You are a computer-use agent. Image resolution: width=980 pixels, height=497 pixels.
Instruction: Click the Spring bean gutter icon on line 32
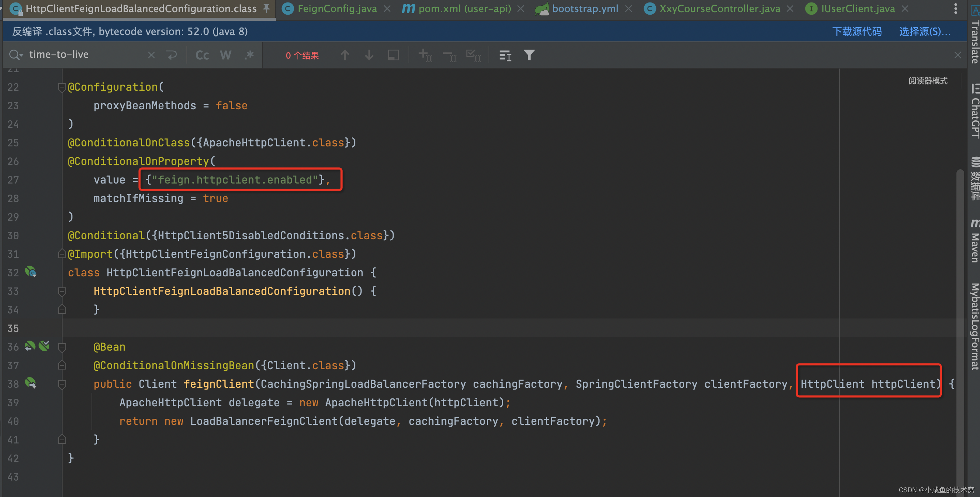tap(30, 271)
